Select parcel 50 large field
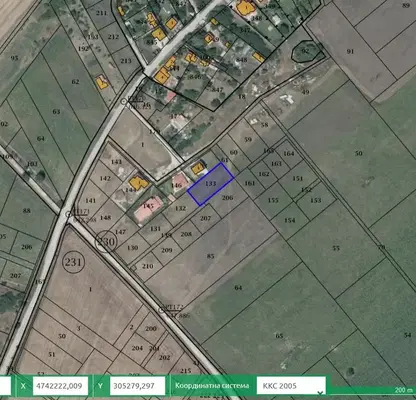416x400 pixels. click(358, 153)
